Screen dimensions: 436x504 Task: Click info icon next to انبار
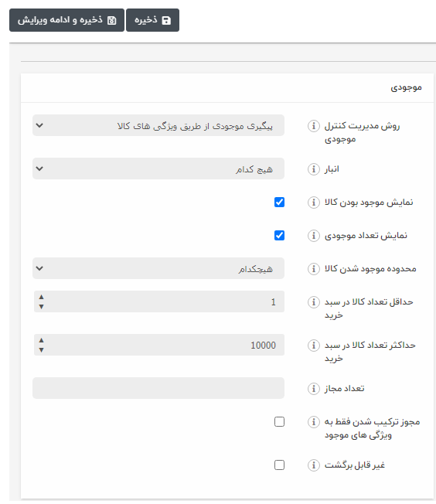click(x=314, y=169)
